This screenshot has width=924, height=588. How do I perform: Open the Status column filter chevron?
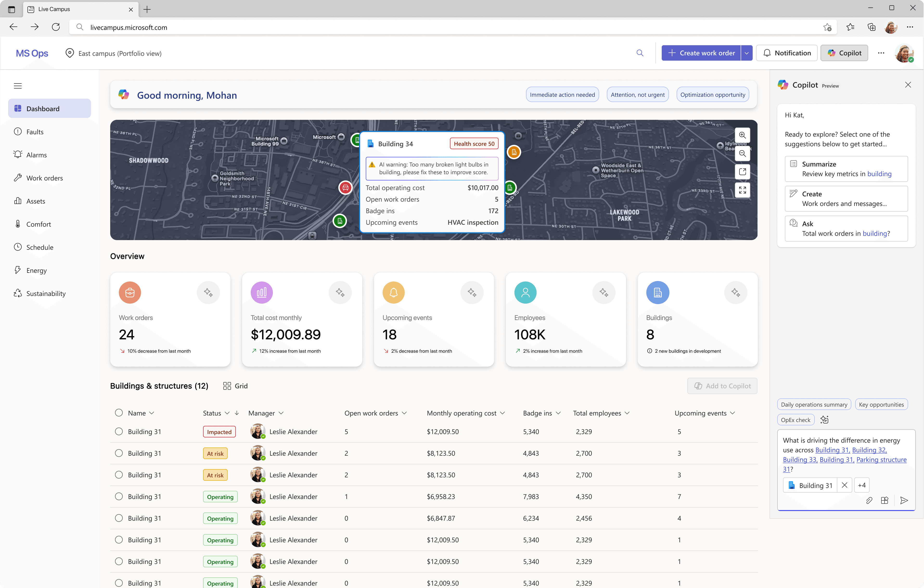click(x=227, y=413)
